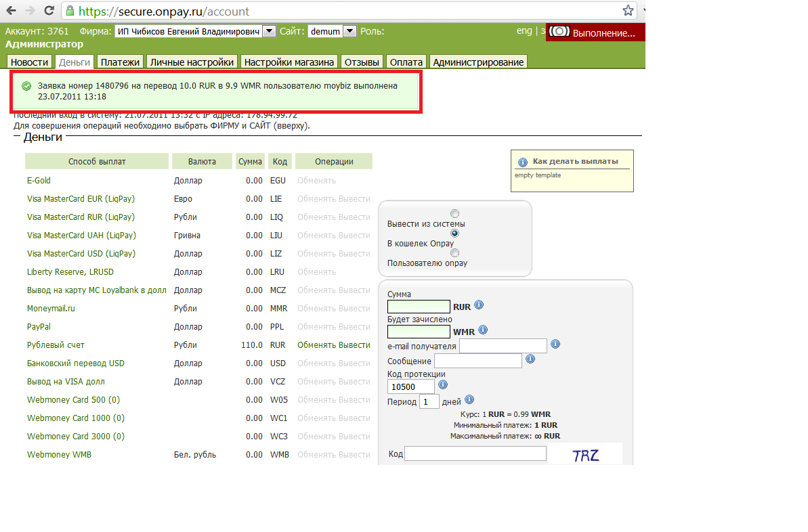The image size is (808, 532).
Task: Choose 'Пользователю onpay' radio option
Action: (454, 252)
